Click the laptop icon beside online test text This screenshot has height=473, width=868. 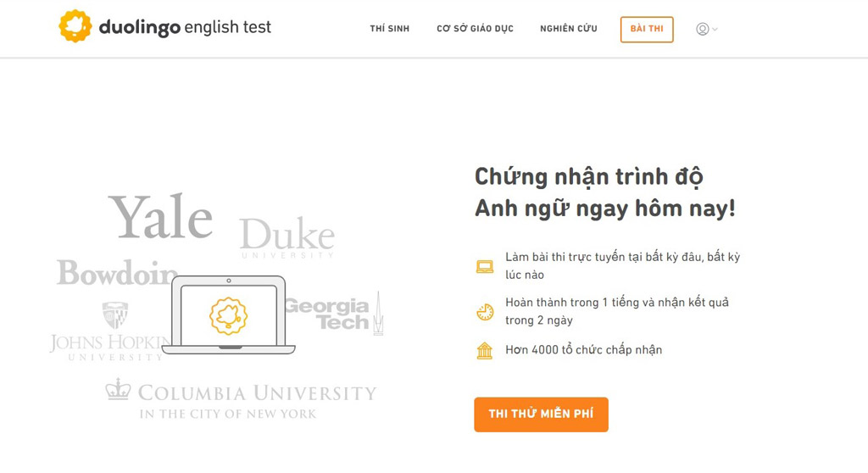coord(485,267)
